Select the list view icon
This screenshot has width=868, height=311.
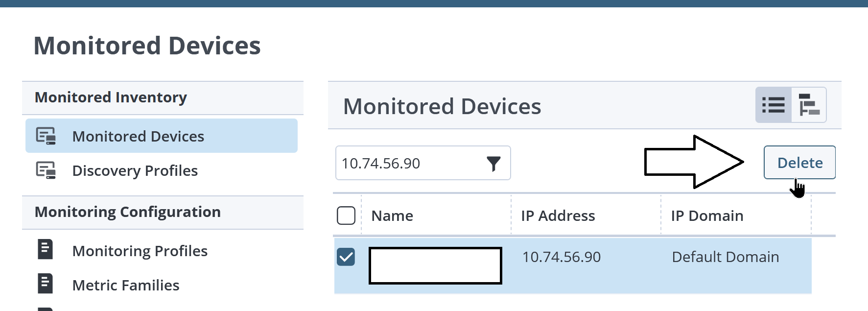click(774, 105)
